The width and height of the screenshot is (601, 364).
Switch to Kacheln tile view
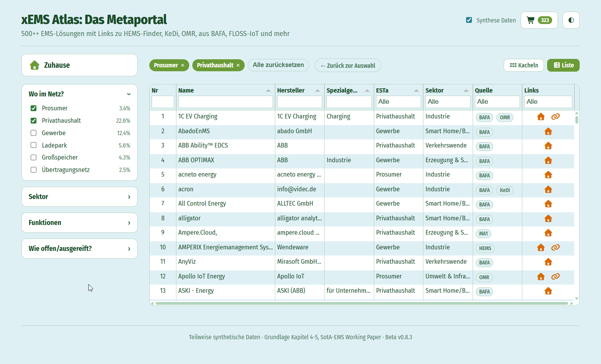pos(523,65)
